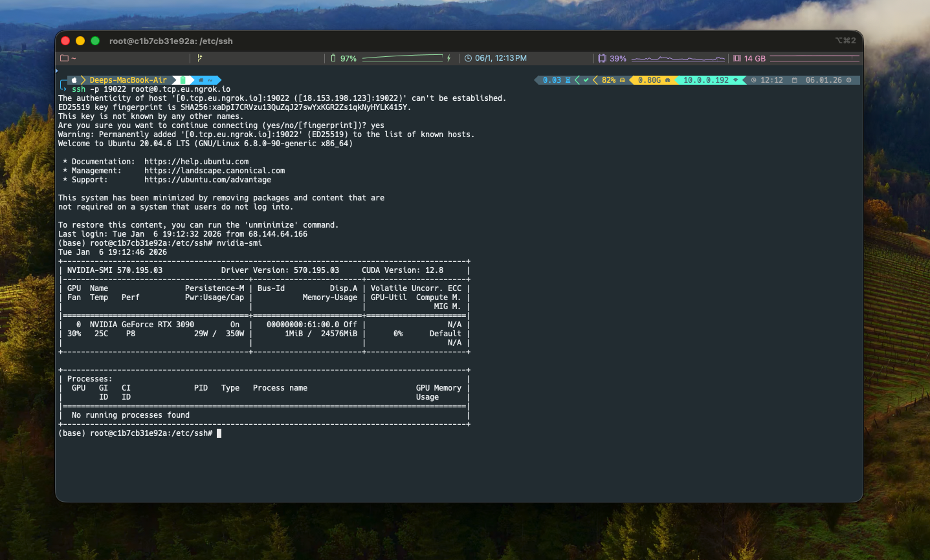Select the lock icon next to 82%
930x560 pixels.
[622, 80]
